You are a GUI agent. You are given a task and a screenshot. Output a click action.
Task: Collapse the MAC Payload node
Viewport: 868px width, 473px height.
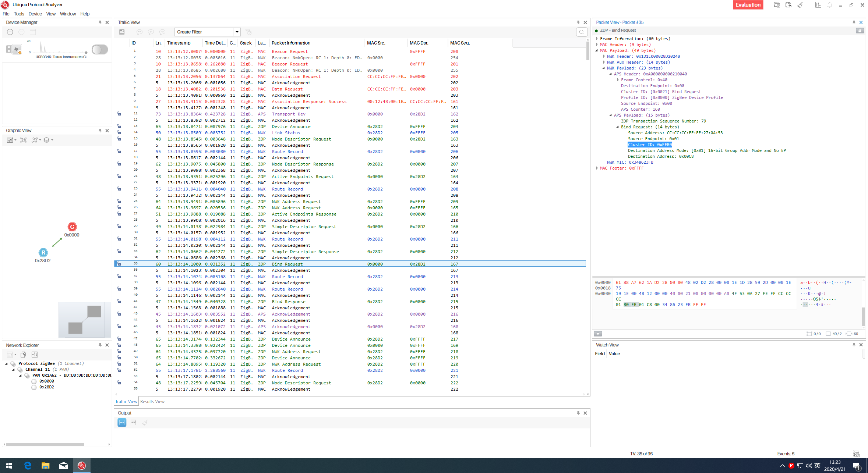(597, 50)
